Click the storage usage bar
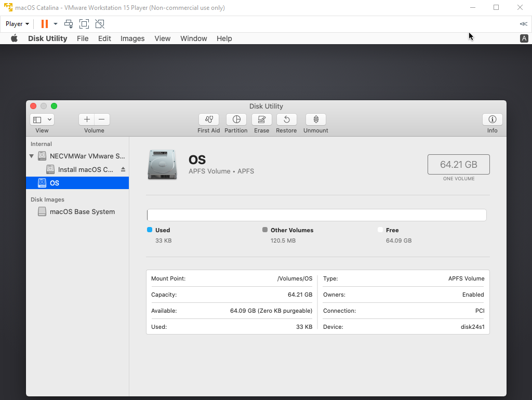The image size is (532, 400). [316, 215]
